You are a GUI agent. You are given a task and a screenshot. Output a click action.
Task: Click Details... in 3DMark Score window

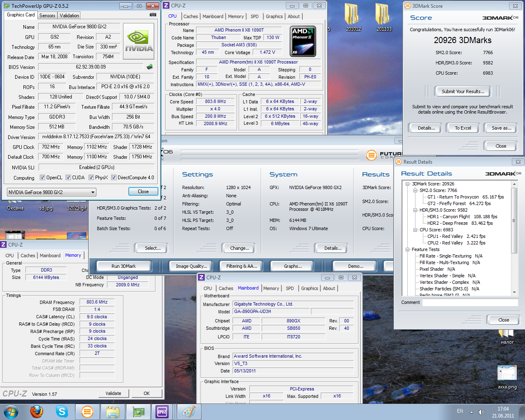pos(427,128)
